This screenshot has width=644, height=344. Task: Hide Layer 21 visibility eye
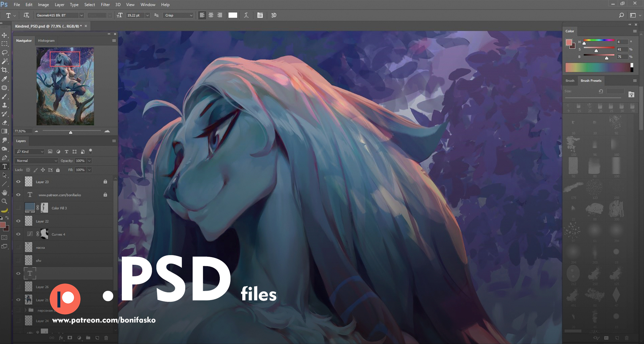[18, 300]
